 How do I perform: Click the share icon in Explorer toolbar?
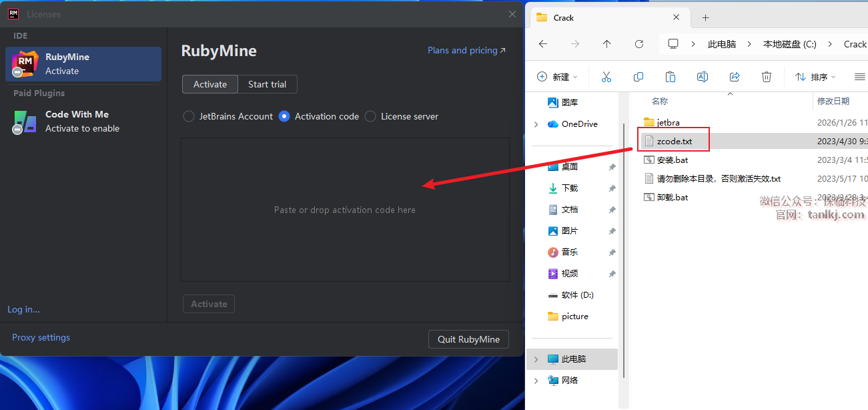[735, 77]
